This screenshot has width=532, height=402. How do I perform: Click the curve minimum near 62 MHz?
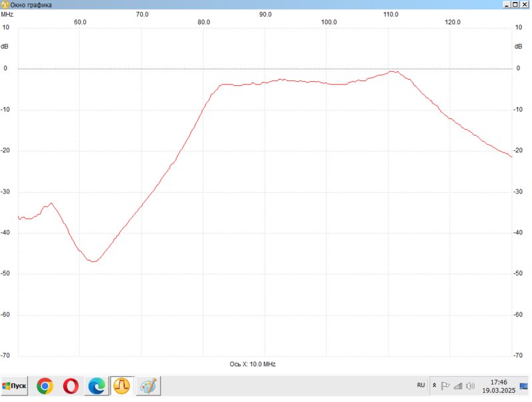pos(94,261)
